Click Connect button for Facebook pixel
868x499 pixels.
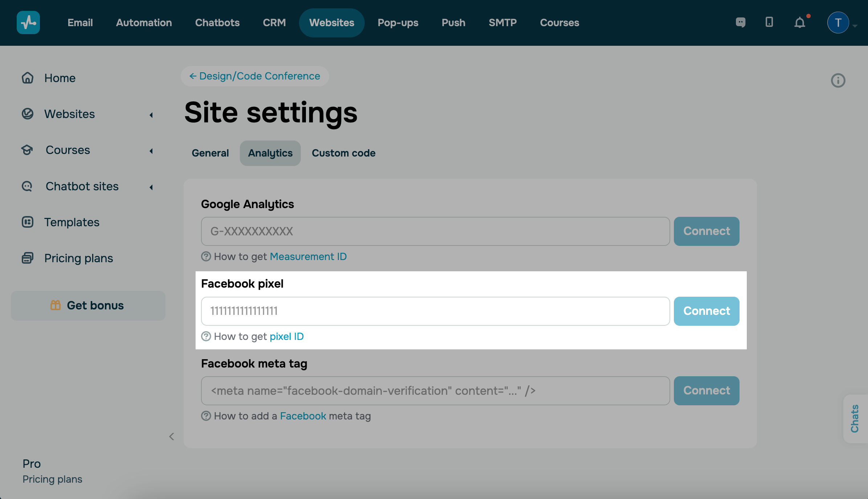click(x=706, y=311)
